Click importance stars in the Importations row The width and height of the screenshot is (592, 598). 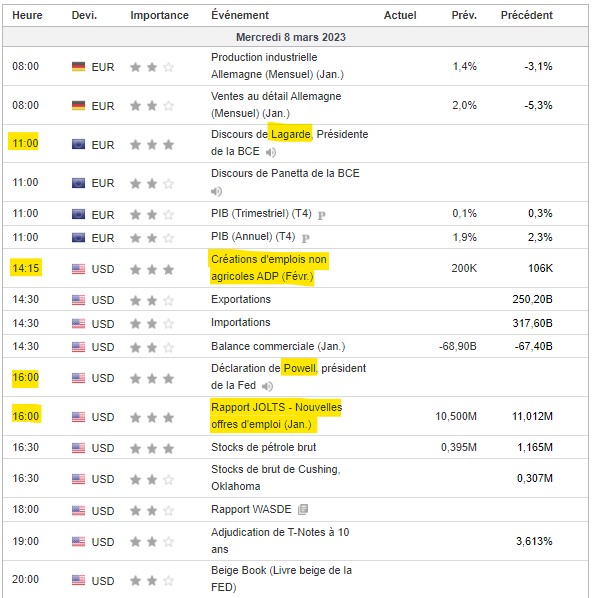point(152,324)
